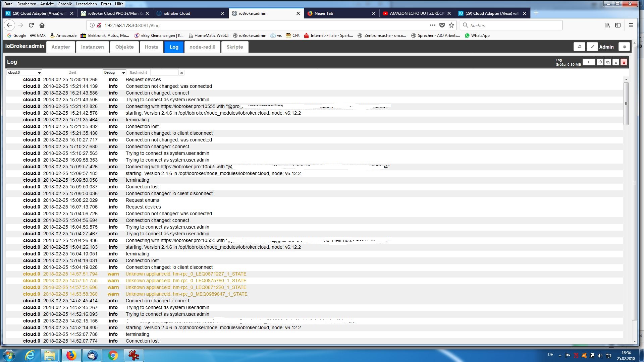Open HomeMatic WebUI bookmark
Viewport: 644px width, 362px height.
[208, 36]
